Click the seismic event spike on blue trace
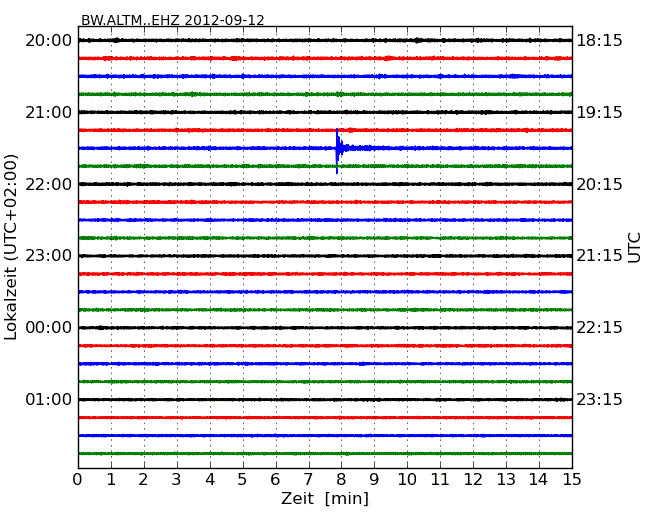The width and height of the screenshot is (650, 520). pyautogui.click(x=337, y=151)
